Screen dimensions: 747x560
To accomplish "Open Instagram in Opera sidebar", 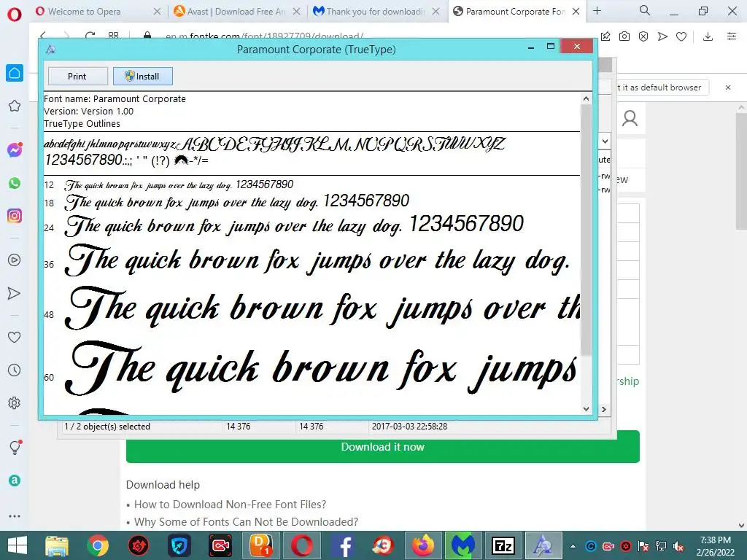I will [15, 216].
